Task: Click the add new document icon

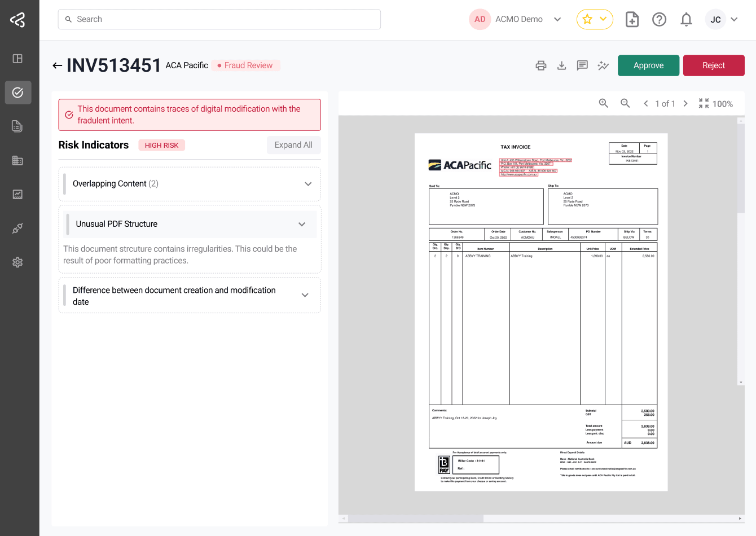Action: point(632,19)
